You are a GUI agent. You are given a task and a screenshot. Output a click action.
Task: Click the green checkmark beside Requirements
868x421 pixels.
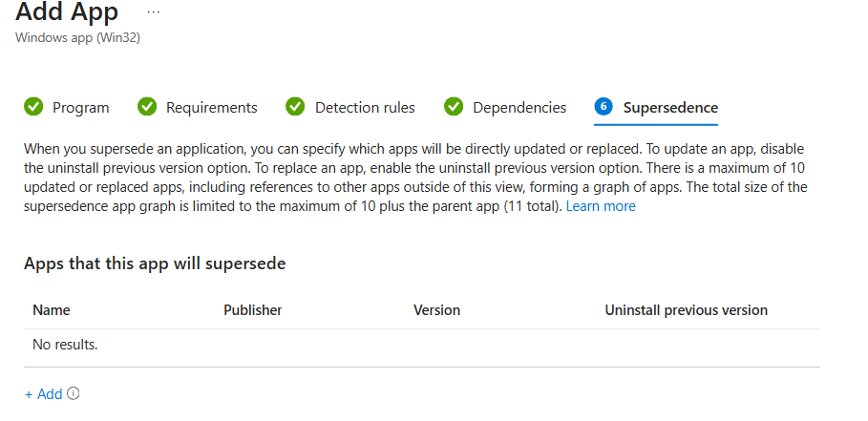click(147, 107)
